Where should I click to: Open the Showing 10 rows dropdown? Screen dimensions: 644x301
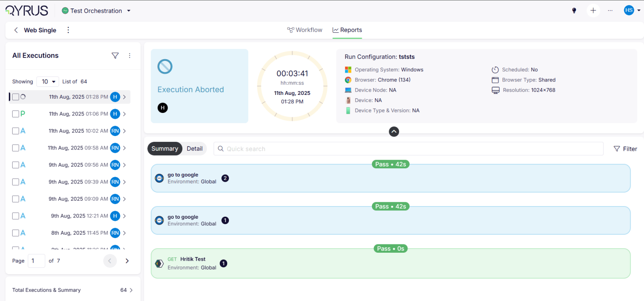tap(47, 81)
